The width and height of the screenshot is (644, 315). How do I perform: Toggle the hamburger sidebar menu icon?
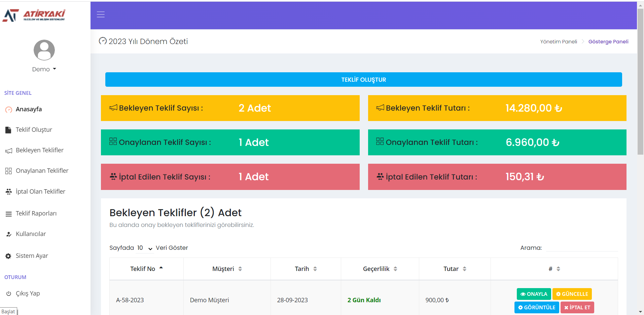coord(101,14)
